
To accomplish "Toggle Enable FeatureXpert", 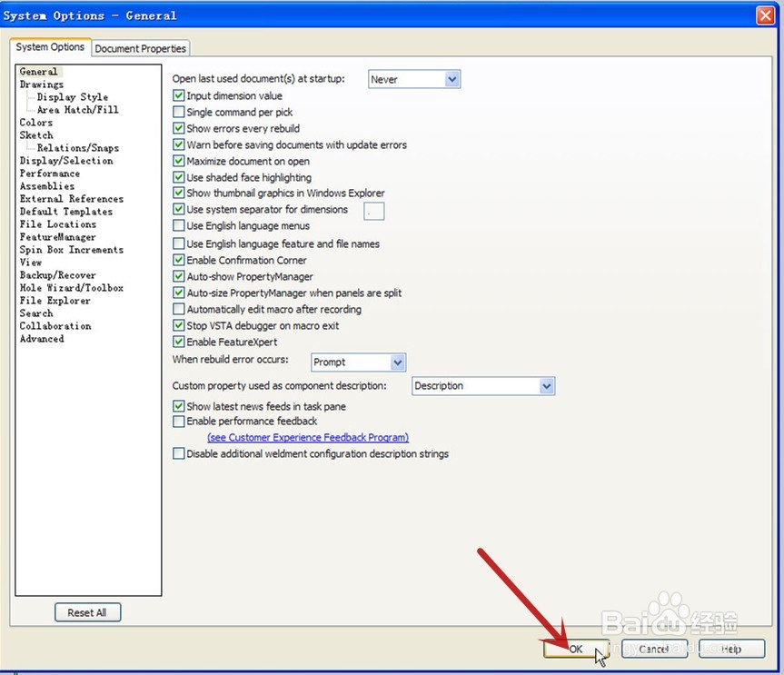I will coord(178,342).
